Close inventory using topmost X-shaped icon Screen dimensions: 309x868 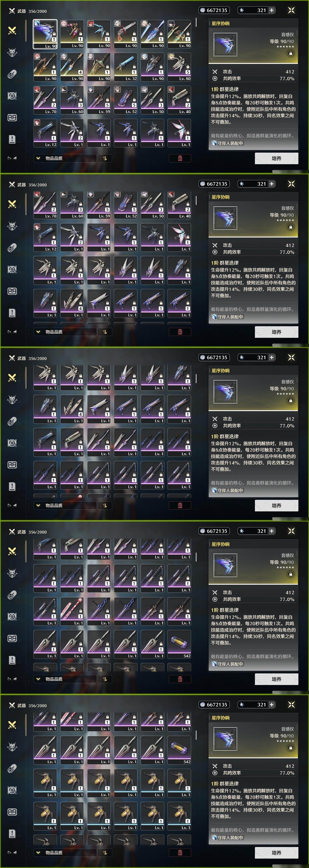tap(291, 10)
